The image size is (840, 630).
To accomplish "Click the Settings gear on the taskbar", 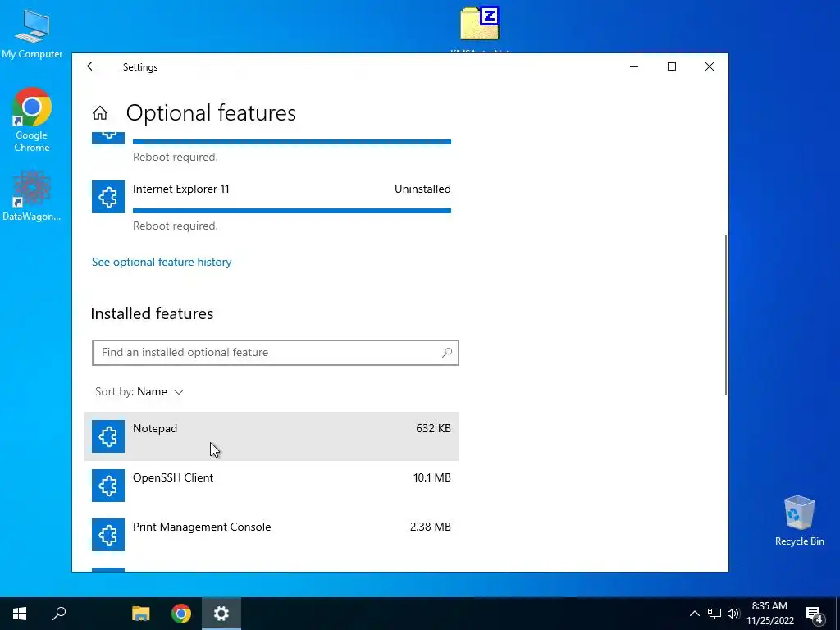I will click(221, 614).
